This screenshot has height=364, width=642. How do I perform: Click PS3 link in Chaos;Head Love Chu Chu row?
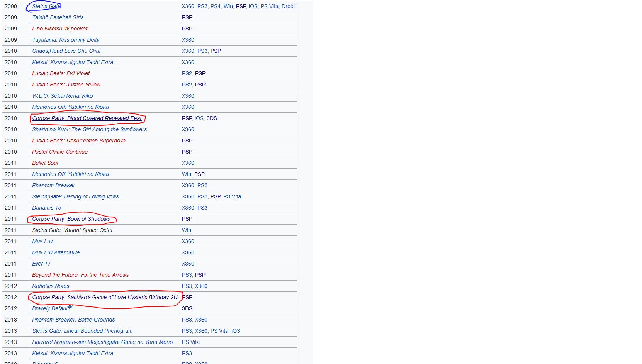202,51
